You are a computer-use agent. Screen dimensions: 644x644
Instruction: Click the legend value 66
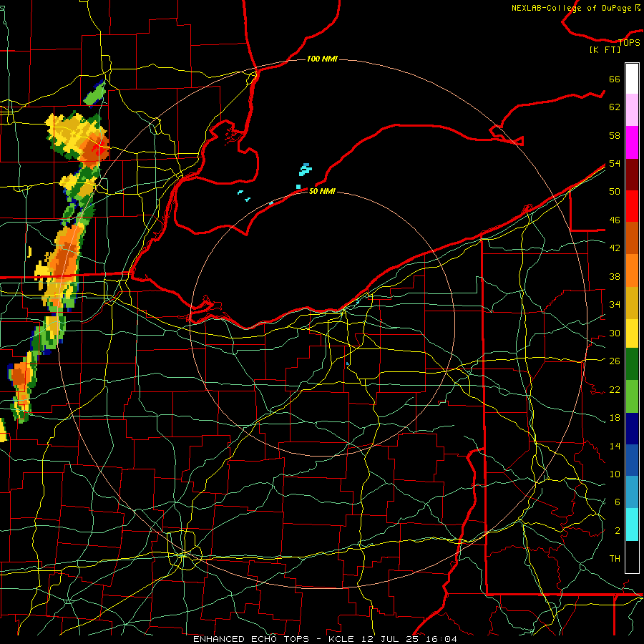coord(615,79)
